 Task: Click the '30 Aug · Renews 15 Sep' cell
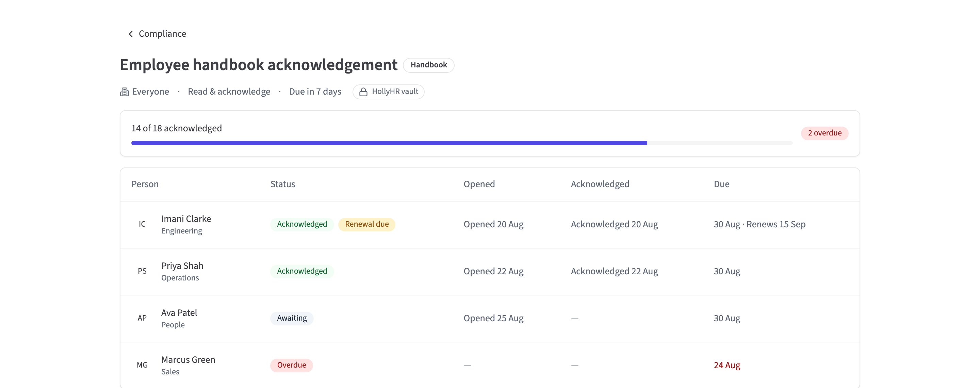(x=759, y=224)
